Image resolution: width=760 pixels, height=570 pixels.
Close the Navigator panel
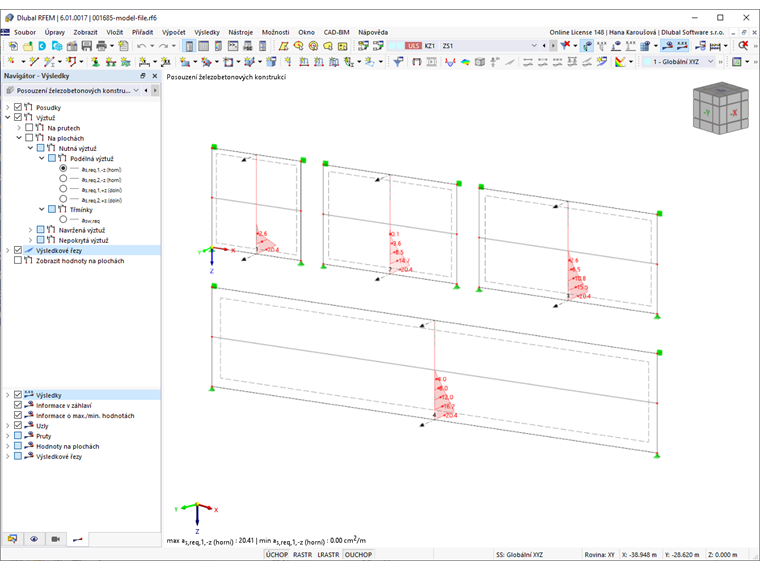[x=155, y=76]
